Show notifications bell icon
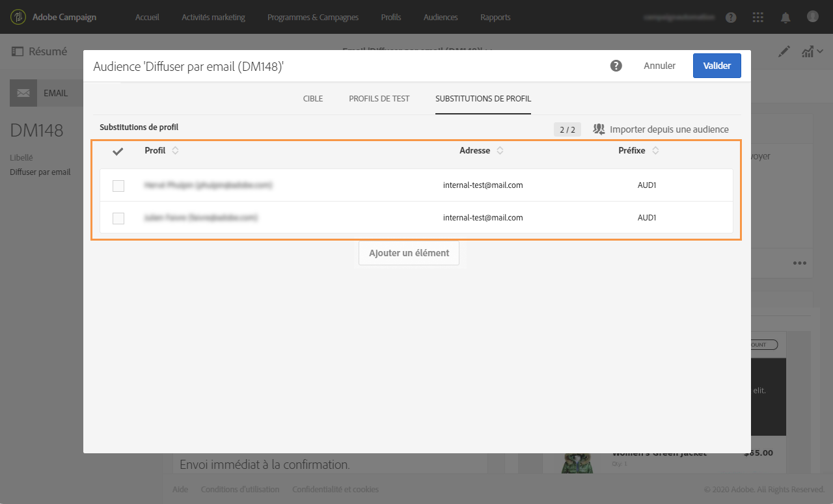 (x=785, y=18)
